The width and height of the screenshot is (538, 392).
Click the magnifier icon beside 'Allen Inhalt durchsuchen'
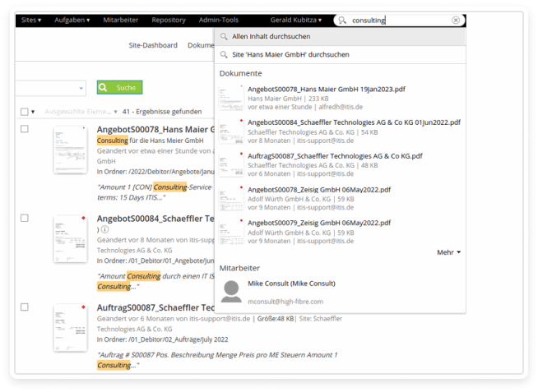coord(224,37)
